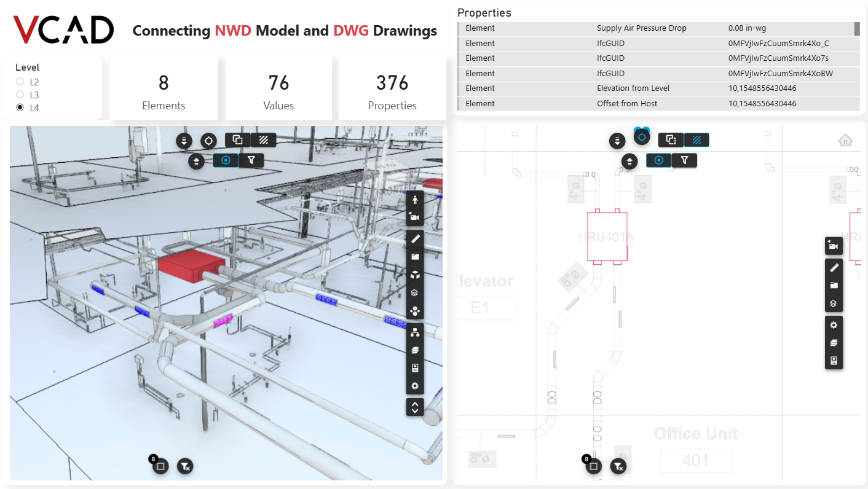Image resolution: width=868 pixels, height=489 pixels.
Task: Click the funnel filter button in drawing viewer
Action: click(x=684, y=160)
